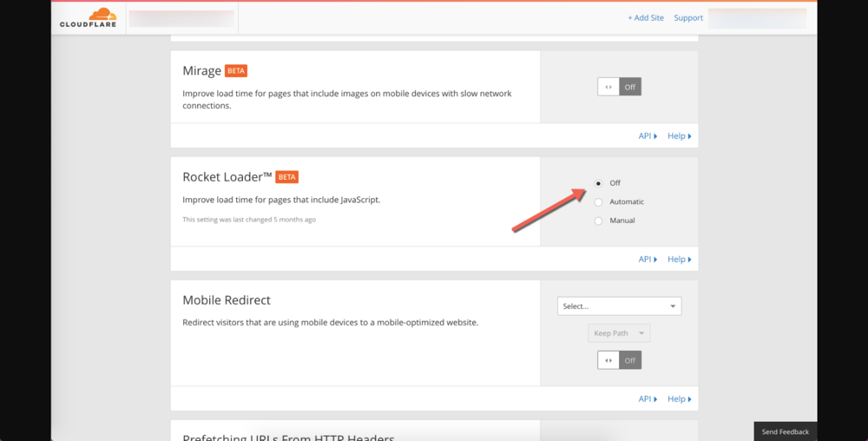Viewport: 868px width, 441px height.
Task: Open the Keep Path dropdown
Action: pyautogui.click(x=619, y=333)
